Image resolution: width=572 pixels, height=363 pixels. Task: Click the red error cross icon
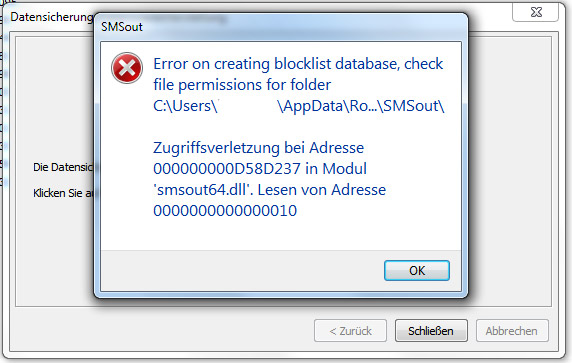[x=127, y=68]
